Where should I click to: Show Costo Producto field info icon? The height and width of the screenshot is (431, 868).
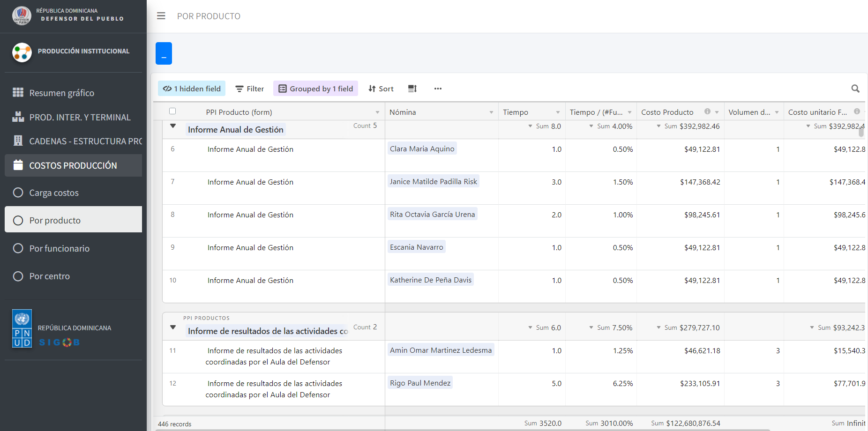coord(707,111)
